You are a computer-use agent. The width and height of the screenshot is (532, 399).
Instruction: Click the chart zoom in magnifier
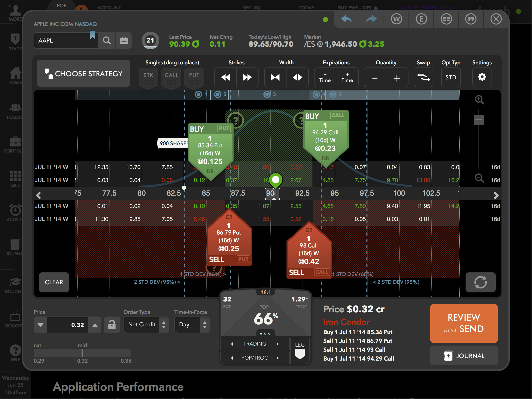[479, 100]
